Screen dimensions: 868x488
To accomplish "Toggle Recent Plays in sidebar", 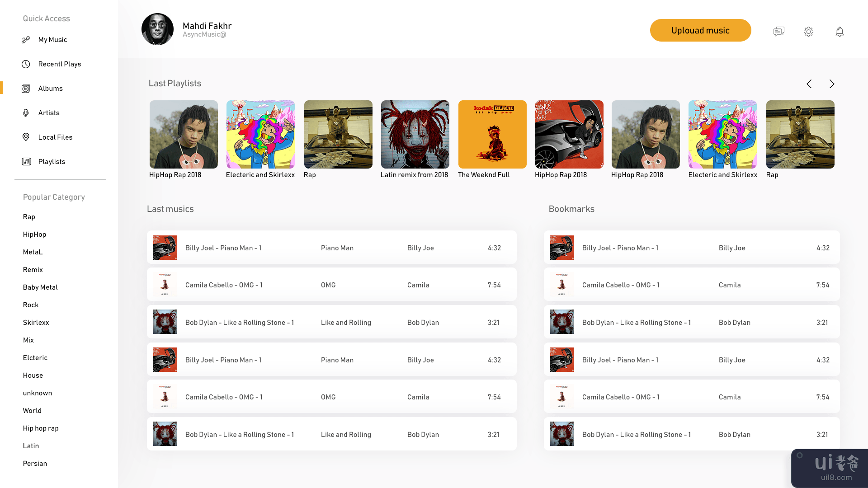I will [60, 64].
